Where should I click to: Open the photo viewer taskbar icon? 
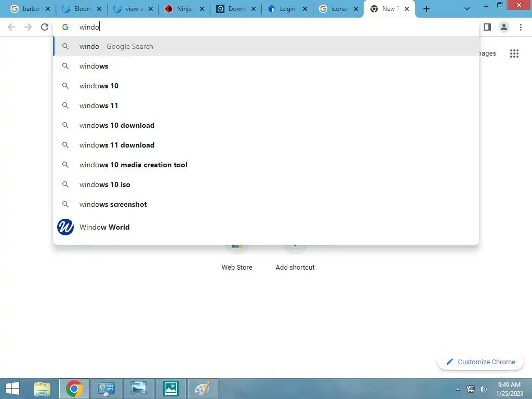click(x=170, y=389)
